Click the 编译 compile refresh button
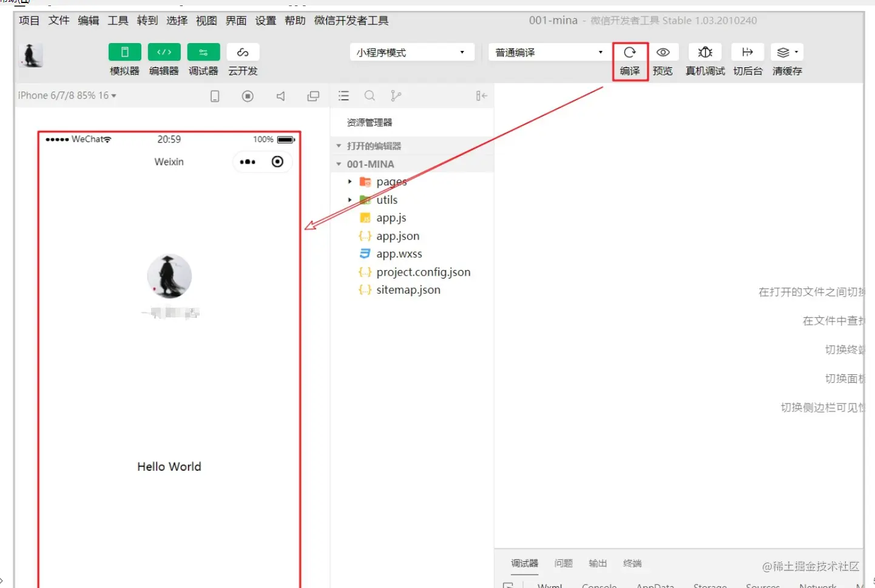The height and width of the screenshot is (588, 875). 630,52
